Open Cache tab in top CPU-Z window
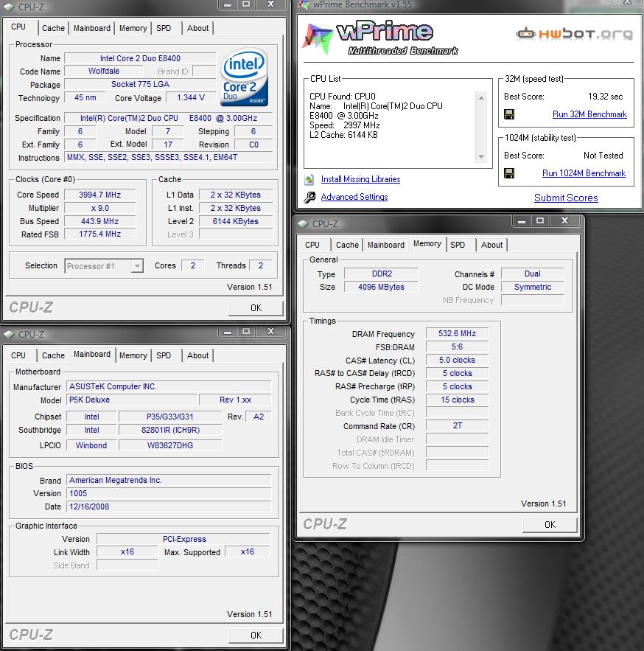Viewport: 644px width, 651px height. tap(53, 28)
